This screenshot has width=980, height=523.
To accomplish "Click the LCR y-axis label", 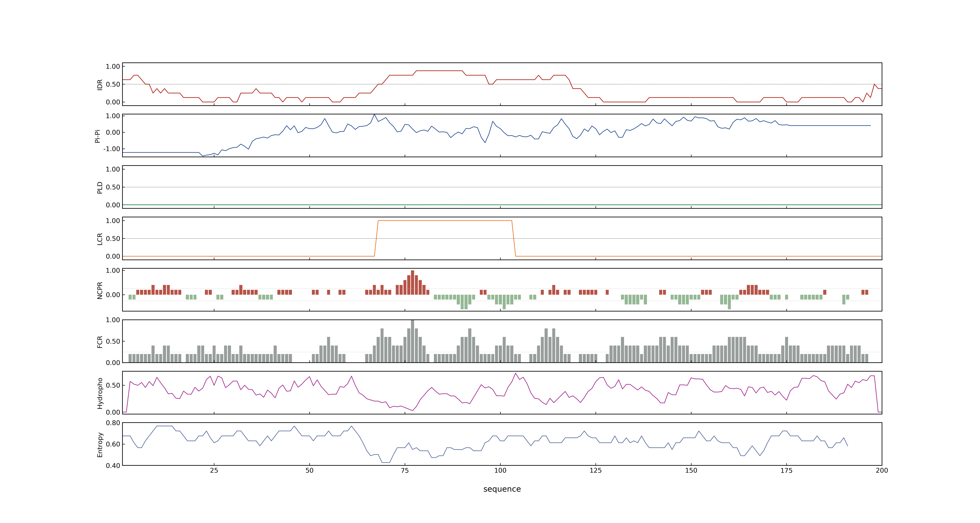I will click(x=100, y=239).
